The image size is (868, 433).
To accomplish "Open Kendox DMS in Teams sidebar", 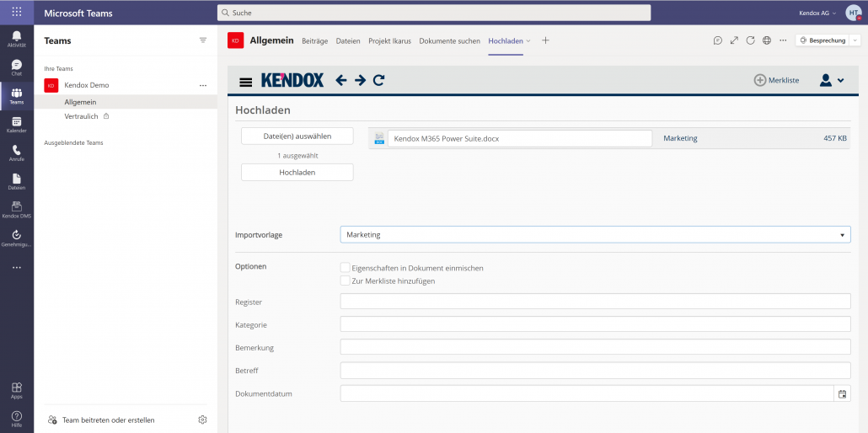I will 17,209.
